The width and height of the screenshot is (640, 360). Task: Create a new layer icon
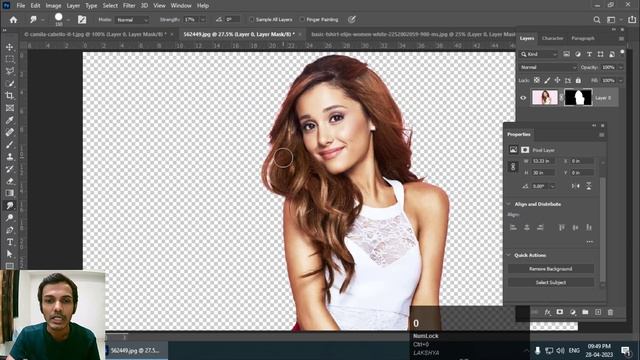point(598,312)
